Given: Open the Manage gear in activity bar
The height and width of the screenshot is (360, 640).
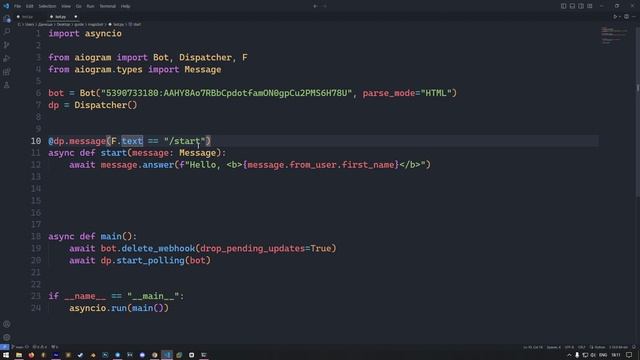Looking at the screenshot, I should point(7,337).
